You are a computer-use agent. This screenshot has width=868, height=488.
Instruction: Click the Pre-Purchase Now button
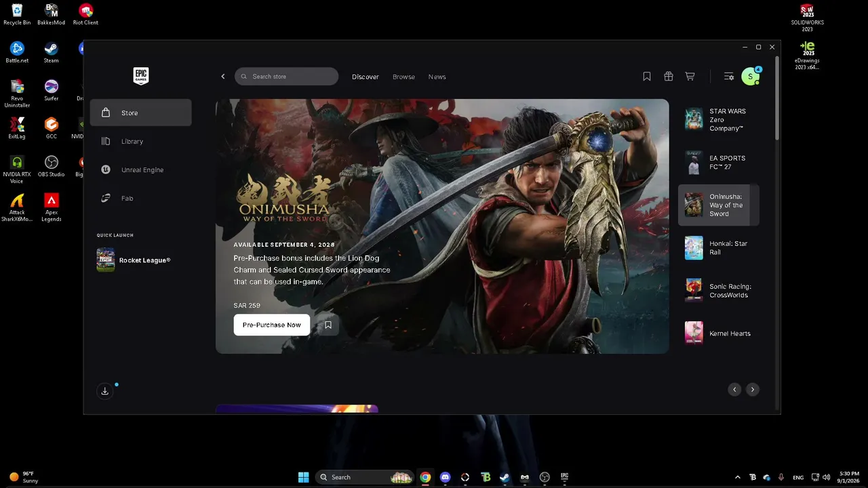coord(272,325)
